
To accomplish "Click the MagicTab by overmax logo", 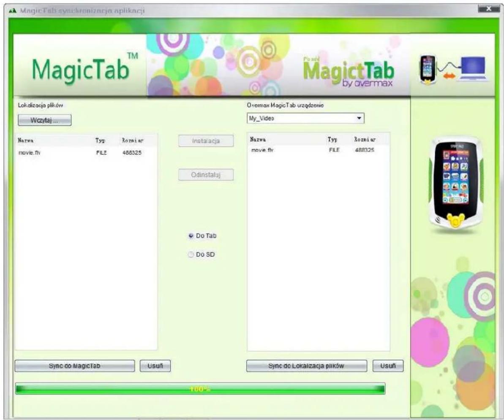I will [x=349, y=73].
